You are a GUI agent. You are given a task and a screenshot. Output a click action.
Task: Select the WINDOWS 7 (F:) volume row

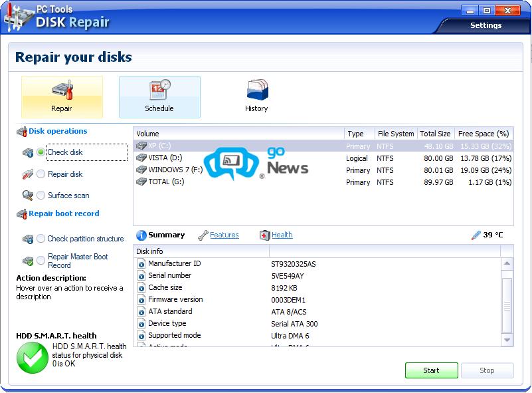tap(323, 170)
